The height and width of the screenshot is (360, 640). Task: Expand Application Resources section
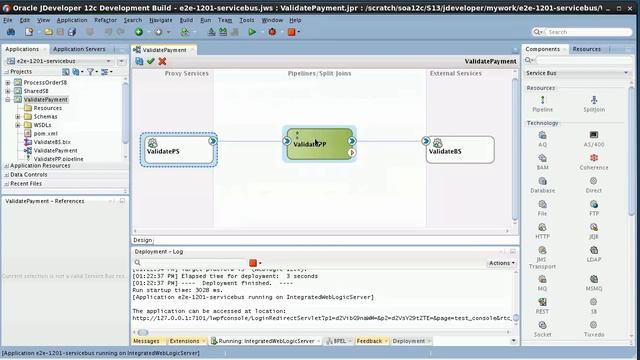(7, 166)
